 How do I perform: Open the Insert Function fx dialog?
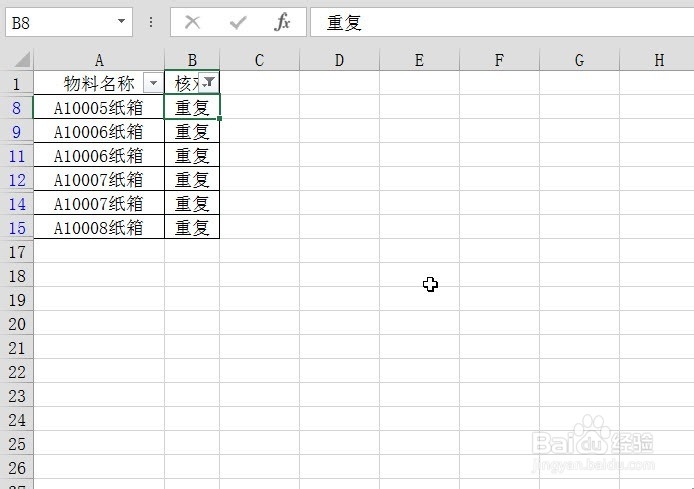pos(282,22)
